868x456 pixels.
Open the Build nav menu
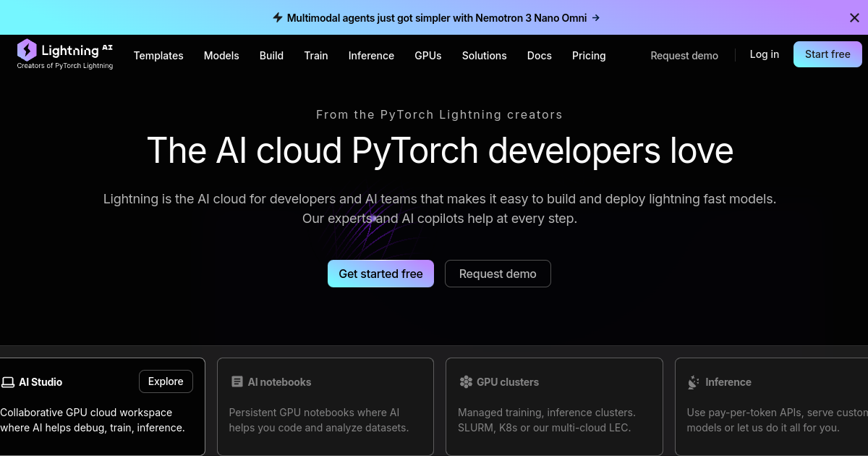pyautogui.click(x=271, y=56)
